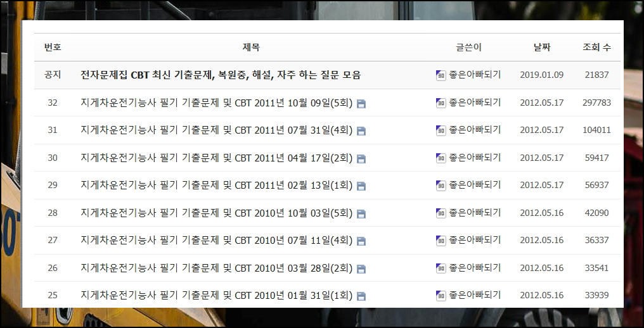Screen dimensions: 644x328
Task: Click the 날짜 column header
Action: tap(542, 47)
